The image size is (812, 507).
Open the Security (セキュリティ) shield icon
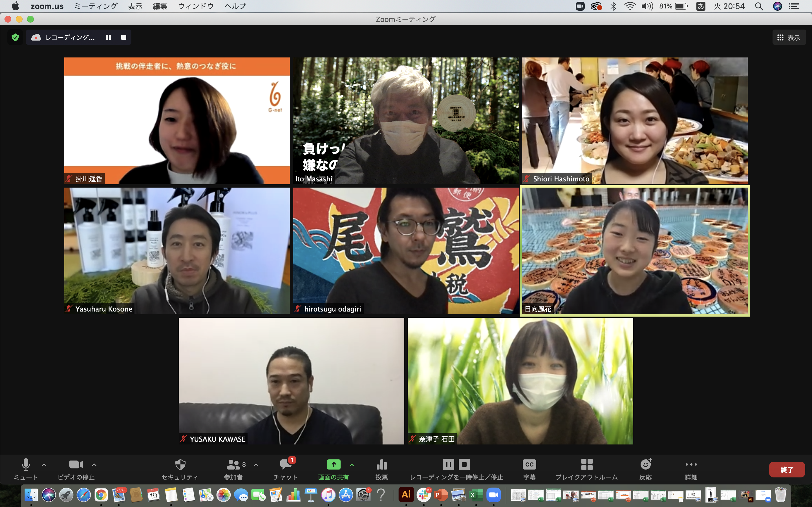click(180, 465)
